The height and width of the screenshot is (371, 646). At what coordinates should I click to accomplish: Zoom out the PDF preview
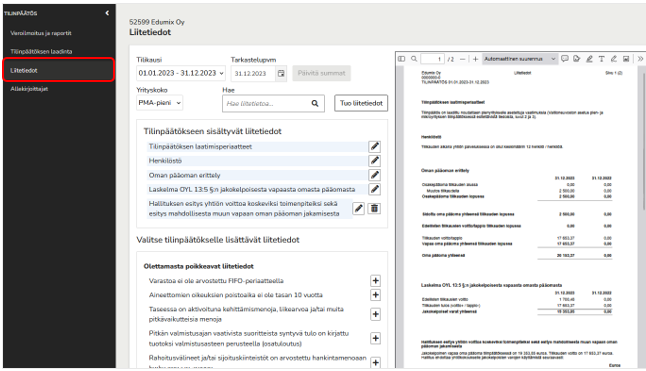tap(463, 59)
